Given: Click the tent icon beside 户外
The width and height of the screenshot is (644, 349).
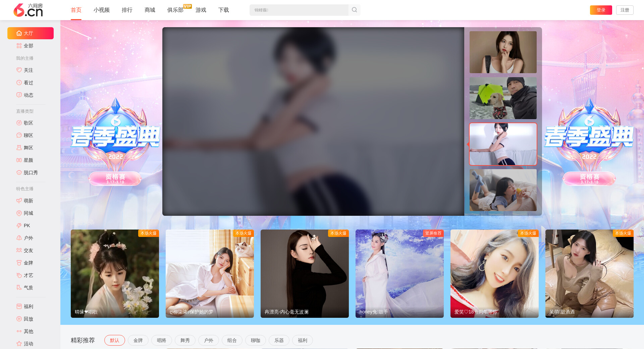Looking at the screenshot, I should pos(19,238).
